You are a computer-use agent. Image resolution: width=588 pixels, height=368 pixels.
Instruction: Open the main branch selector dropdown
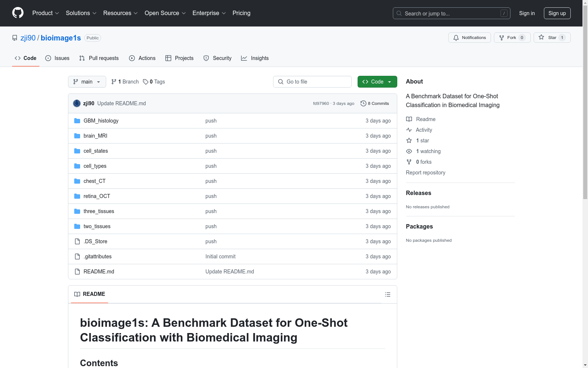click(87, 82)
